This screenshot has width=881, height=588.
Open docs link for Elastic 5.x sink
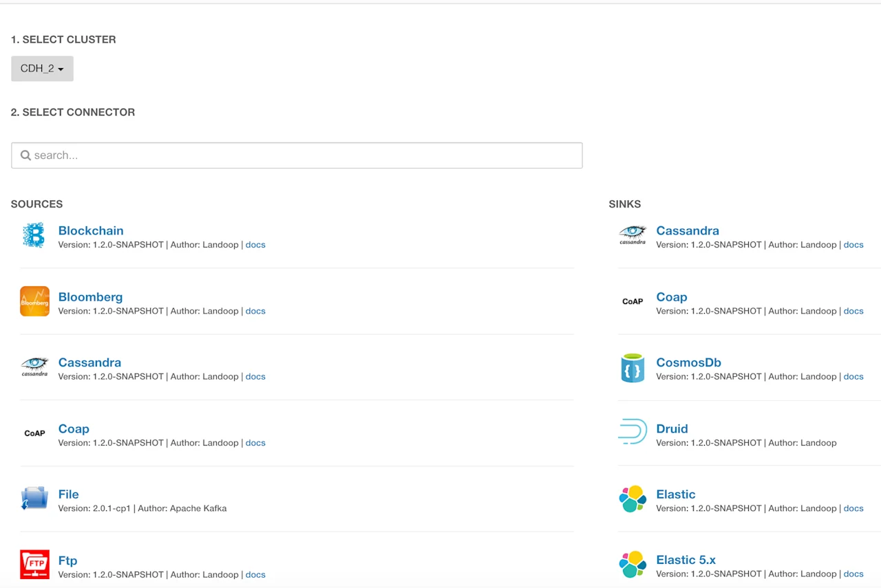tap(853, 574)
